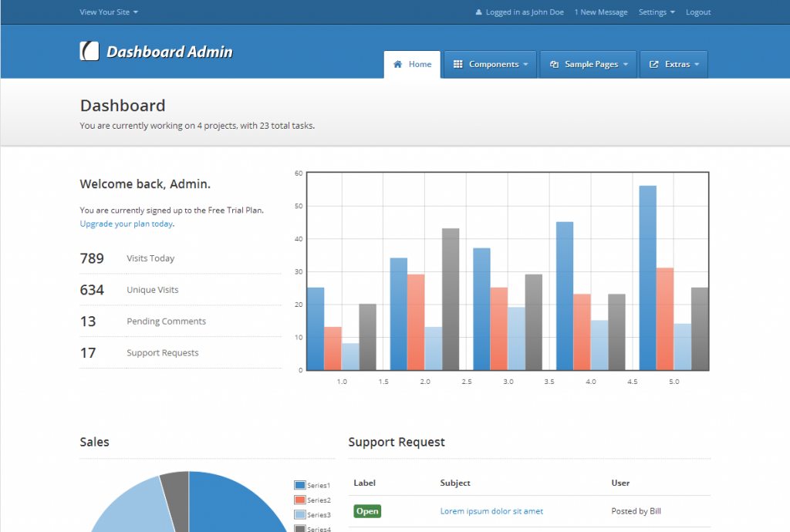This screenshot has width=790, height=532.
Task: Click the tallest blue bar in chart
Action: pos(647,278)
